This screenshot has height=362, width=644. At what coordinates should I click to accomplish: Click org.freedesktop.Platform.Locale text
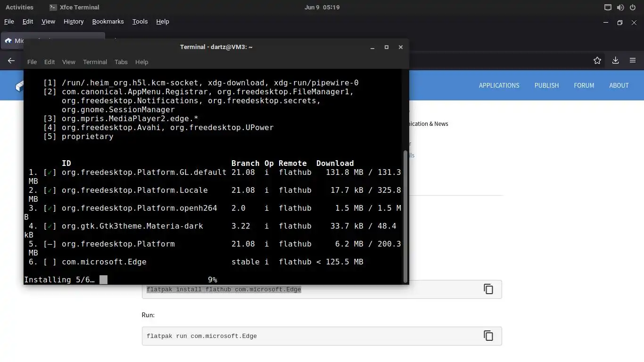[134, 190]
